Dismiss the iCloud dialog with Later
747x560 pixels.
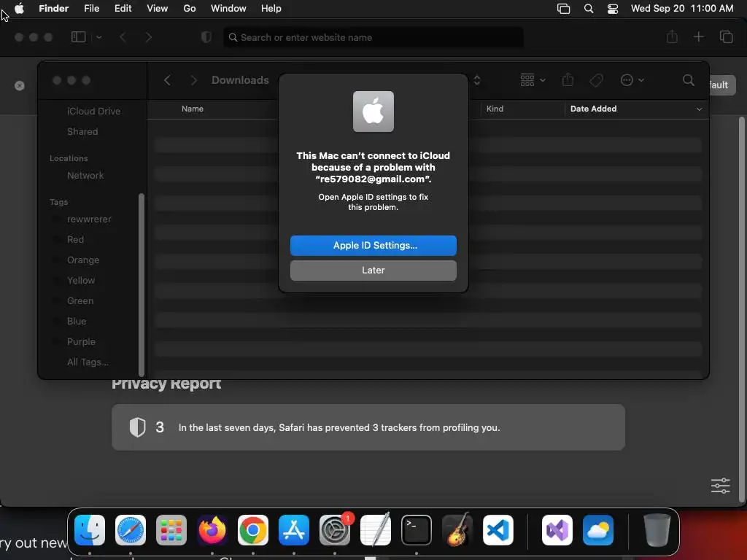[x=373, y=270]
